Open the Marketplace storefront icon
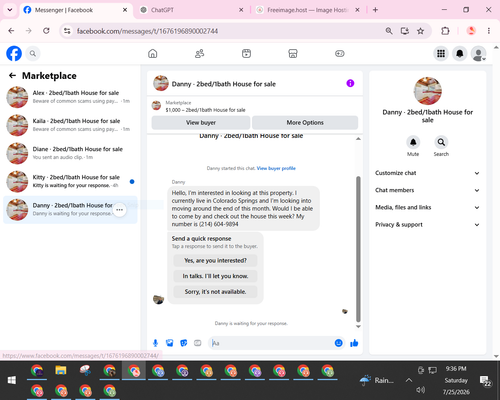The width and height of the screenshot is (500, 400). click(x=293, y=53)
